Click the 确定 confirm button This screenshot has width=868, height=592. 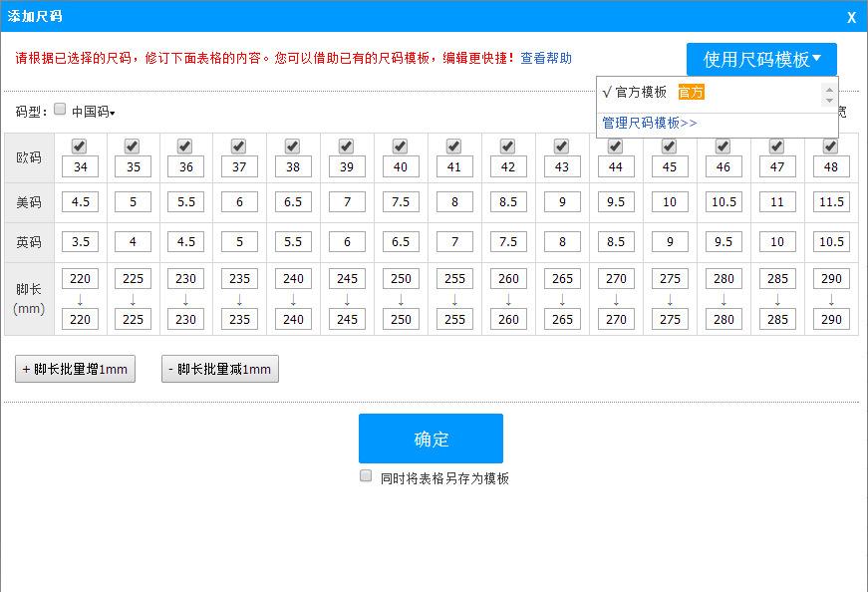click(430, 438)
